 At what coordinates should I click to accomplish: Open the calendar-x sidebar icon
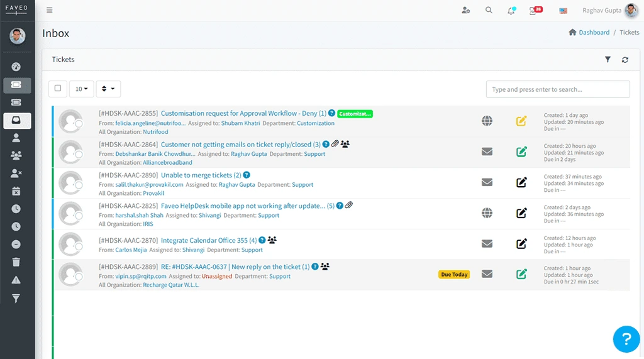[16, 191]
